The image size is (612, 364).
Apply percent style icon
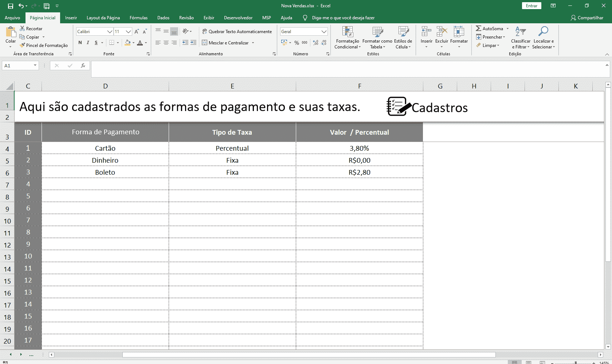pyautogui.click(x=297, y=43)
